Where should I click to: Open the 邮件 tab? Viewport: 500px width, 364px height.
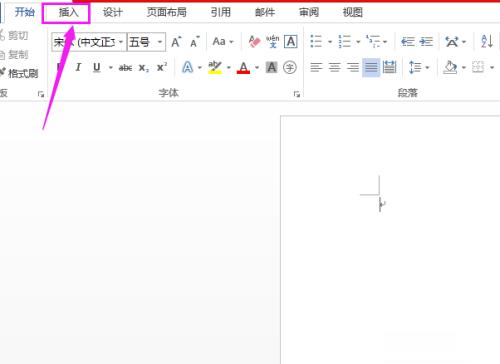pos(265,13)
